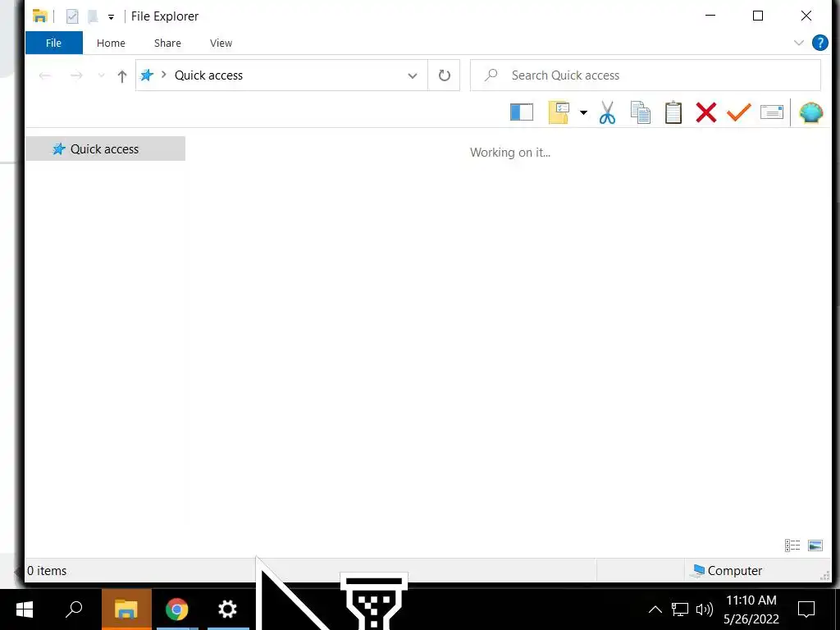
Task: Open the Share ribbon tab
Action: point(167,43)
